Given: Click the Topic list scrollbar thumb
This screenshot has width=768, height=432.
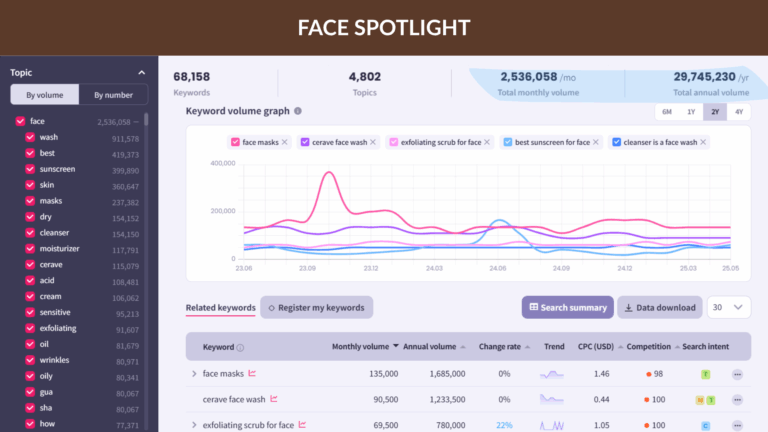Looking at the screenshot, I should 146,120.
